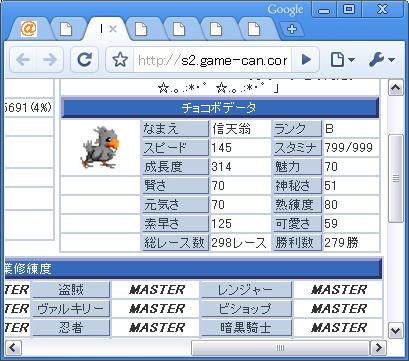Open a new tab with the plus button
The height and width of the screenshot is (361, 409).
pyautogui.click(x=292, y=29)
